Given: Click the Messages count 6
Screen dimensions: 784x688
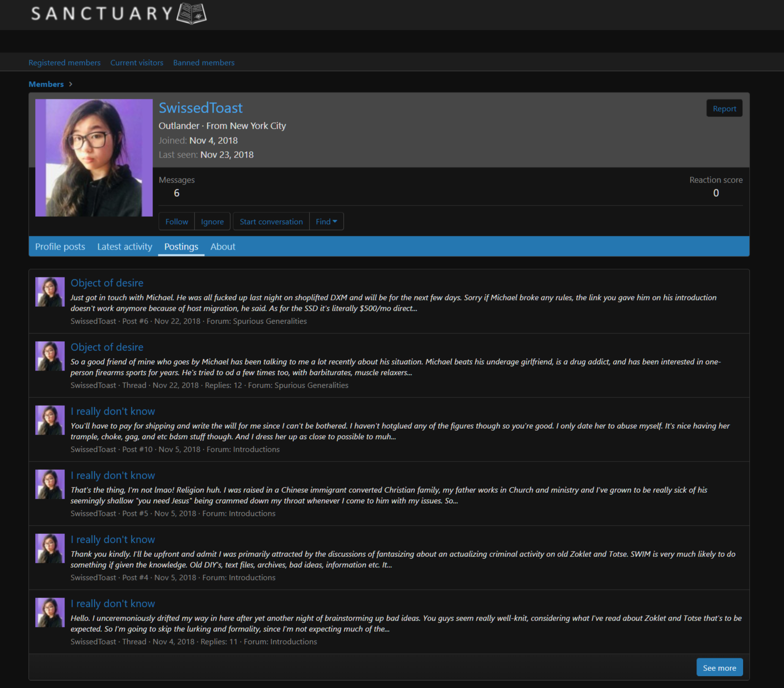Looking at the screenshot, I should tap(177, 193).
